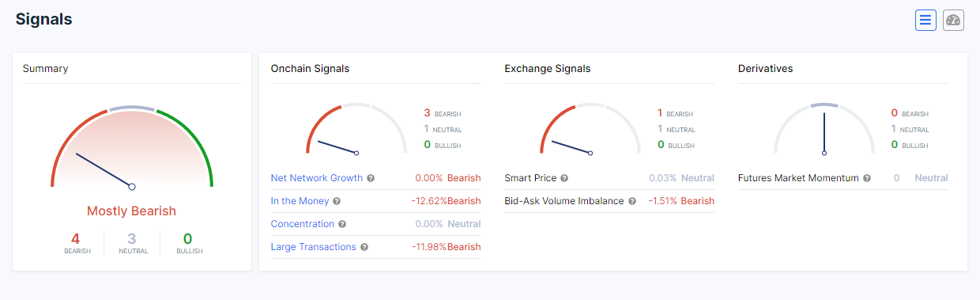Click the Derivatives heading
Viewport: 980px width, 300px height.
766,69
